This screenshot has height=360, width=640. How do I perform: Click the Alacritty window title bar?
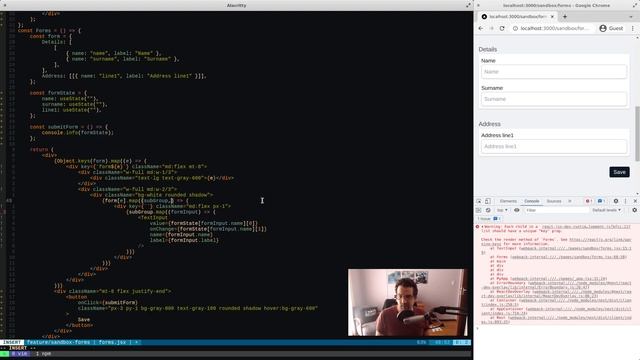coord(236,5)
